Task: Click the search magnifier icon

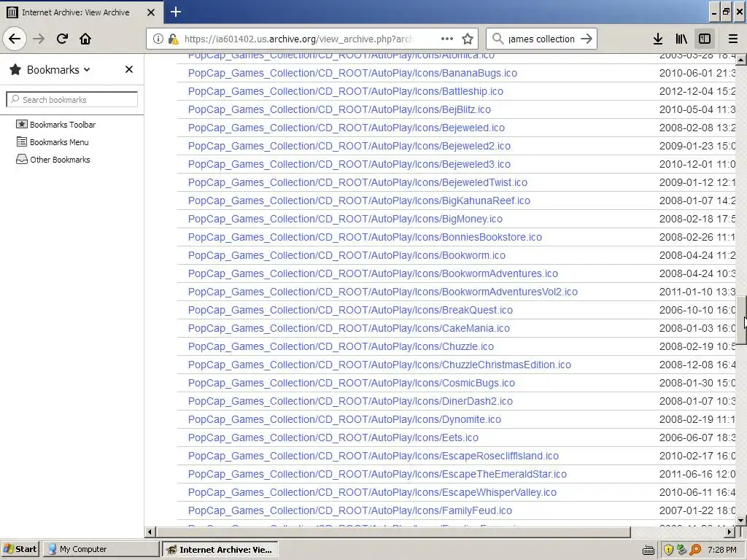Action: coord(498,39)
